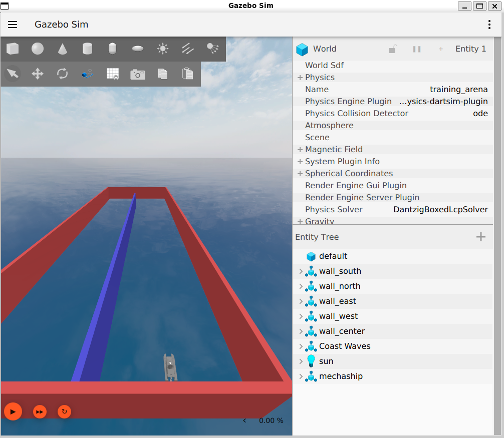
Task: Insert an ellipsoid shape
Action: [138, 49]
